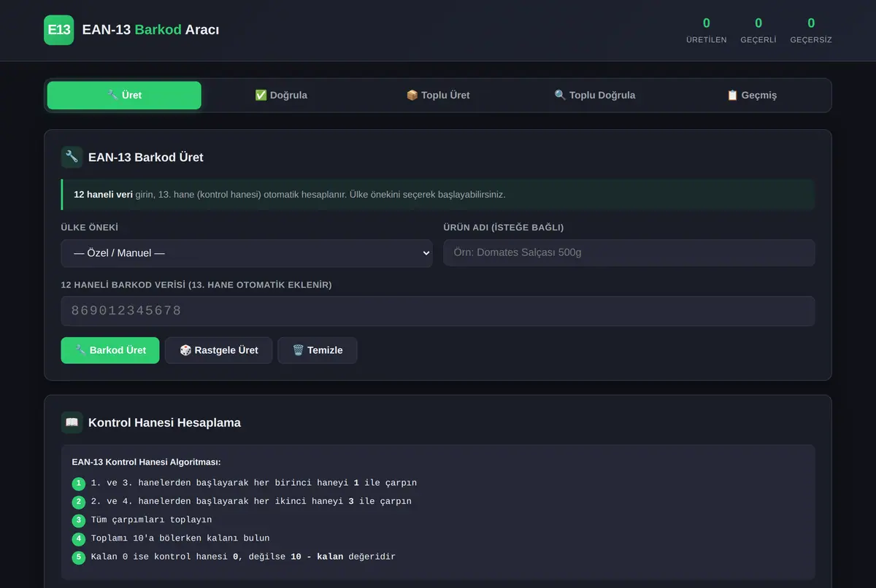Go to the Geçmiş history tab
Image resolution: width=876 pixels, height=588 pixels.
pyautogui.click(x=752, y=96)
